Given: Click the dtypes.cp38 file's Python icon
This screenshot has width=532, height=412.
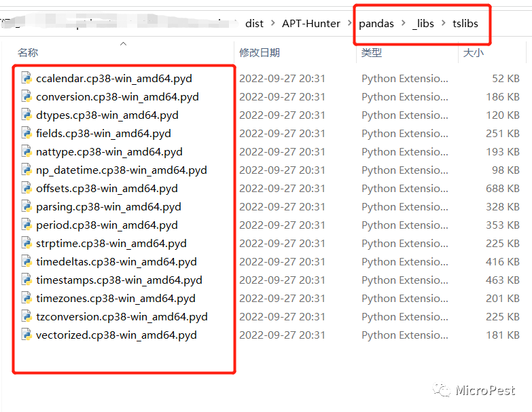Looking at the screenshot, I should (26, 115).
